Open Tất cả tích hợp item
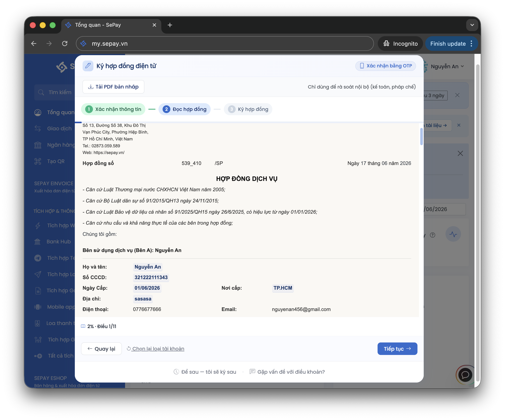505x420 pixels. coord(54,356)
